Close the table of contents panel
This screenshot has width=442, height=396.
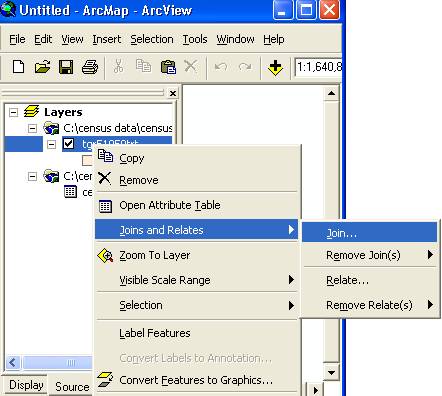(x=173, y=93)
